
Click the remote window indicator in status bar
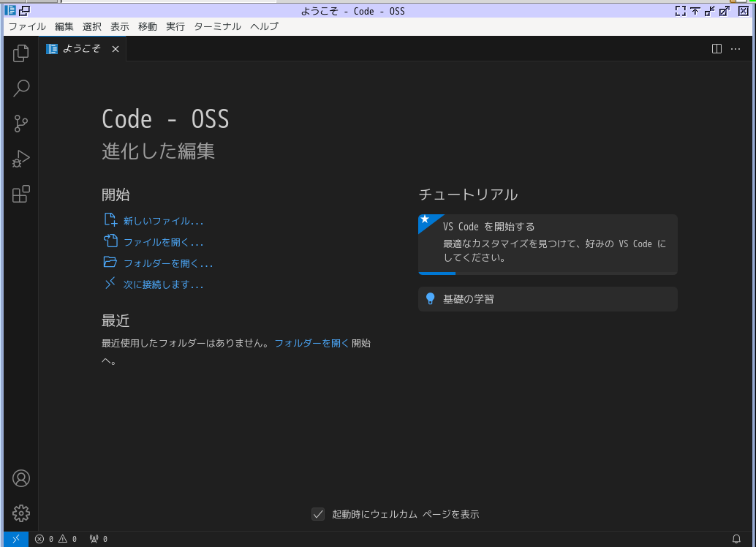click(16, 539)
